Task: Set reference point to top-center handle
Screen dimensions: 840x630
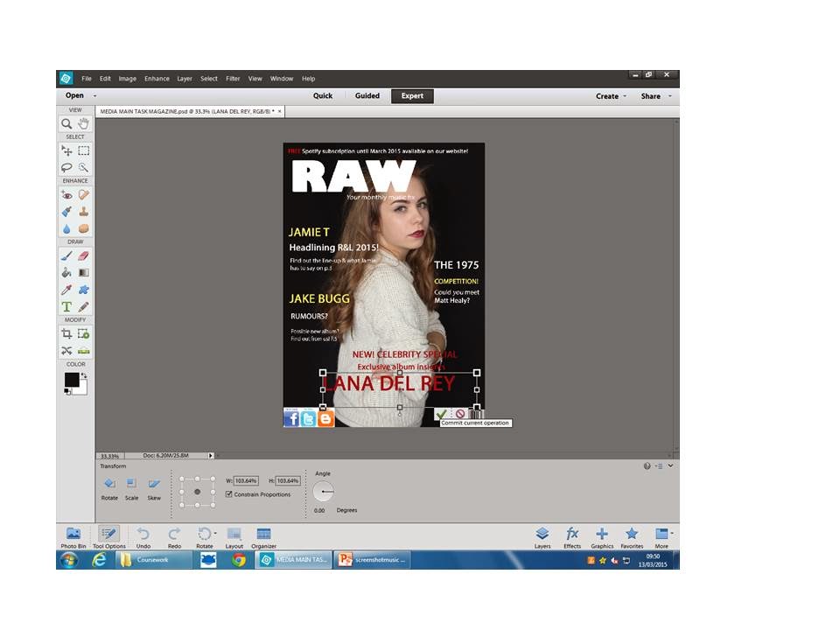Action: 197,479
